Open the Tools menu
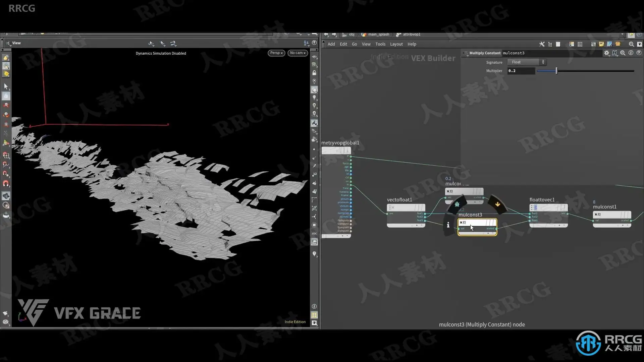Viewport: 644px width, 362px height. [x=380, y=44]
